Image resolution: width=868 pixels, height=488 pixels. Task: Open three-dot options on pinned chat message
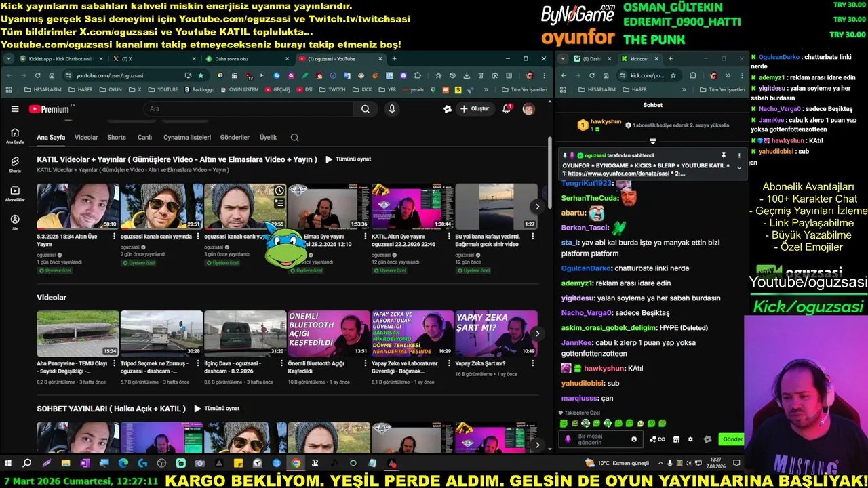(739, 155)
